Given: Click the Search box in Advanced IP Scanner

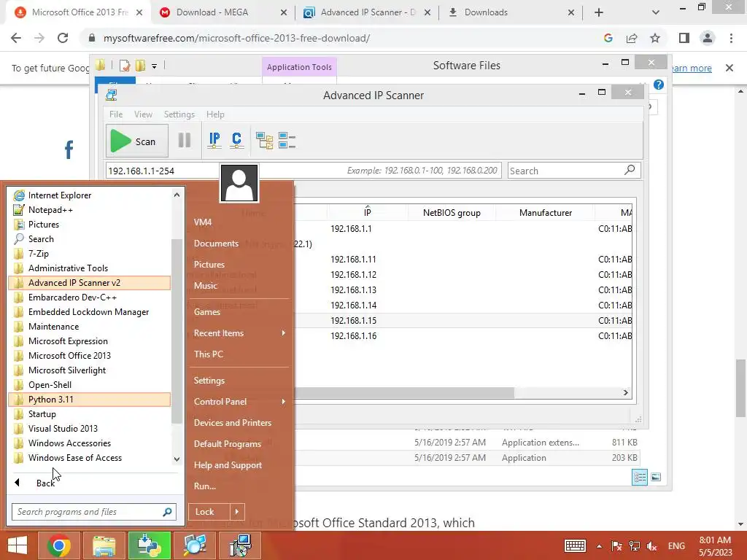Looking at the screenshot, I should point(574,171).
